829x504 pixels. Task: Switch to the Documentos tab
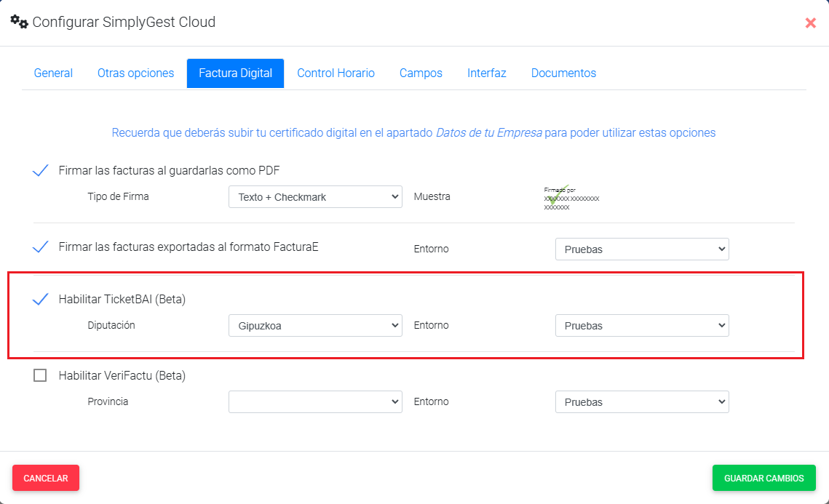[563, 73]
